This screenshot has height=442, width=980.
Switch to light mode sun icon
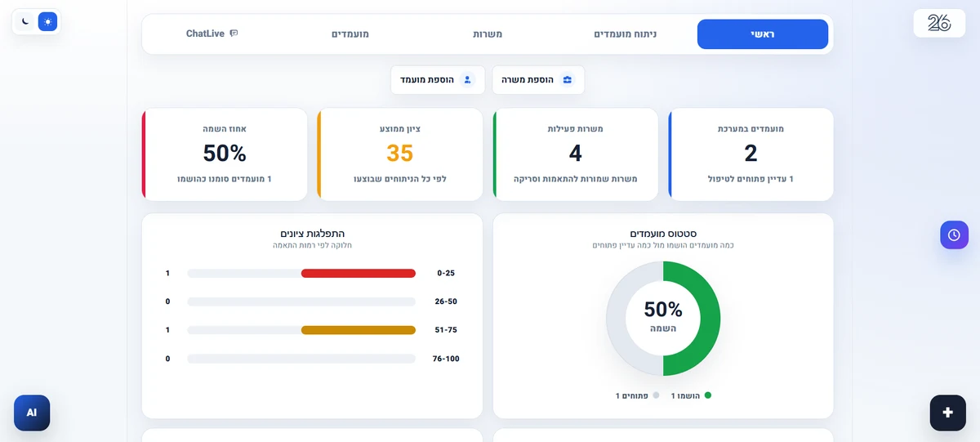[48, 21]
